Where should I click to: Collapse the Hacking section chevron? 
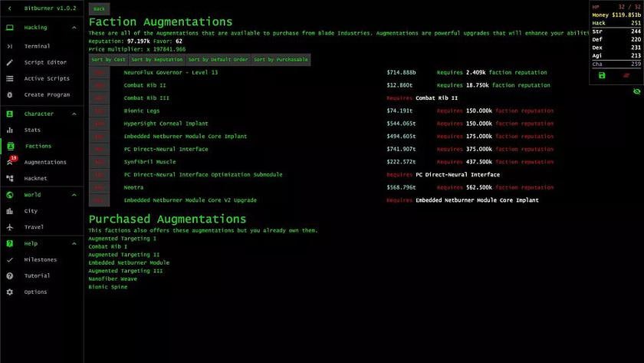point(74,28)
